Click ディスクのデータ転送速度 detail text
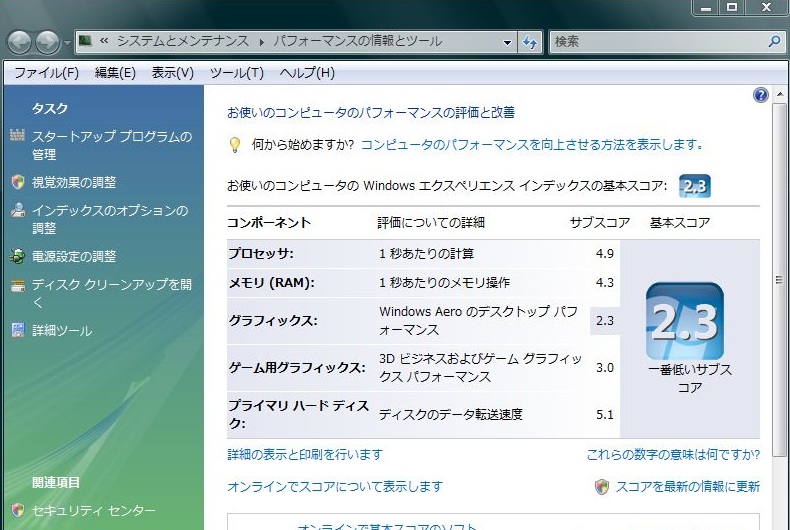Viewport: 790px width, 530px height. coord(451,415)
